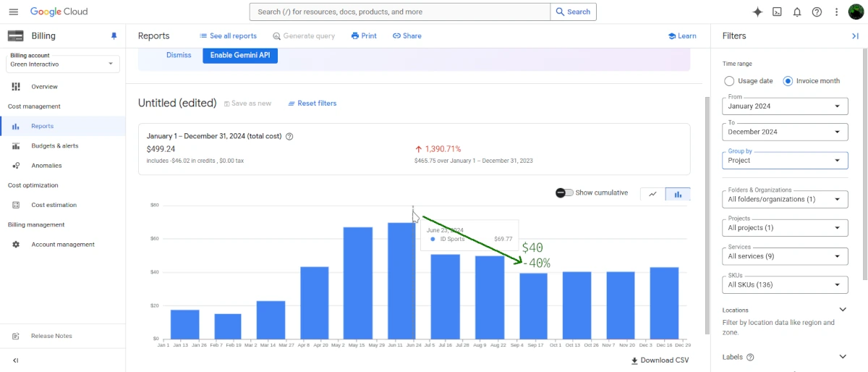Click the May 15 chart bar
The height and width of the screenshot is (372, 868).
click(x=357, y=282)
